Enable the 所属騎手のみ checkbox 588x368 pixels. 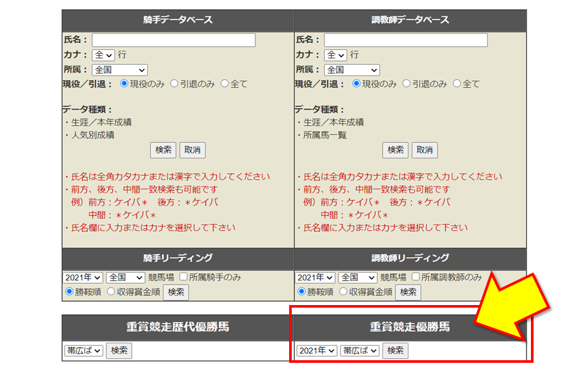tap(183, 277)
